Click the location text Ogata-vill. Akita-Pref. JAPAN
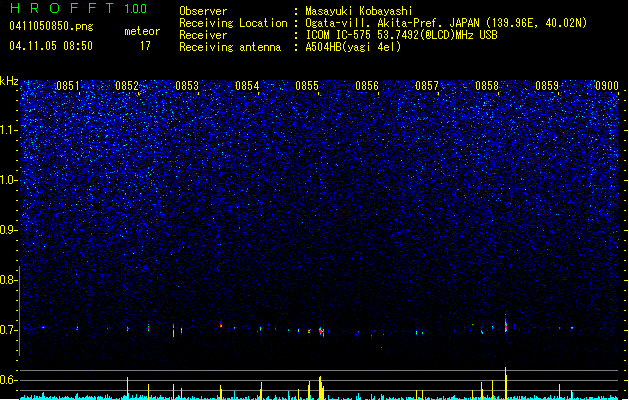Screen dimensions: 629x400 (392, 23)
